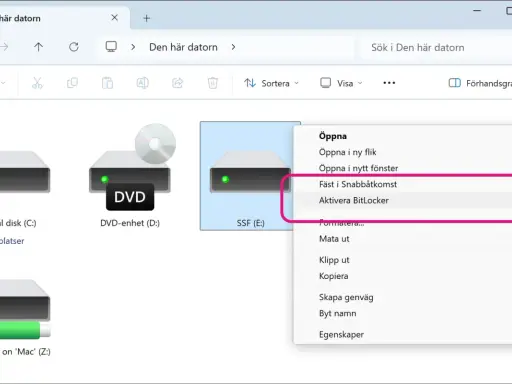Open the three-dots more options menu
This screenshot has height=384, width=512.
click(x=389, y=83)
